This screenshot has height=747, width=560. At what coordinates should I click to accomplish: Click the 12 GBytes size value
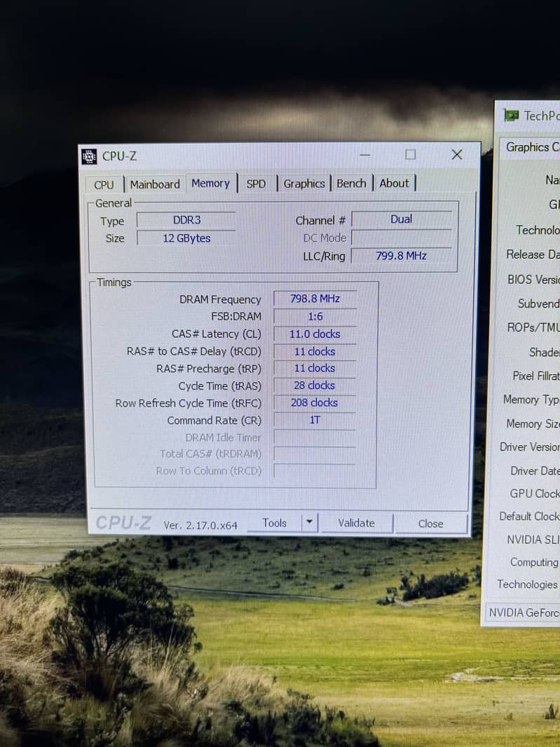[x=186, y=238]
